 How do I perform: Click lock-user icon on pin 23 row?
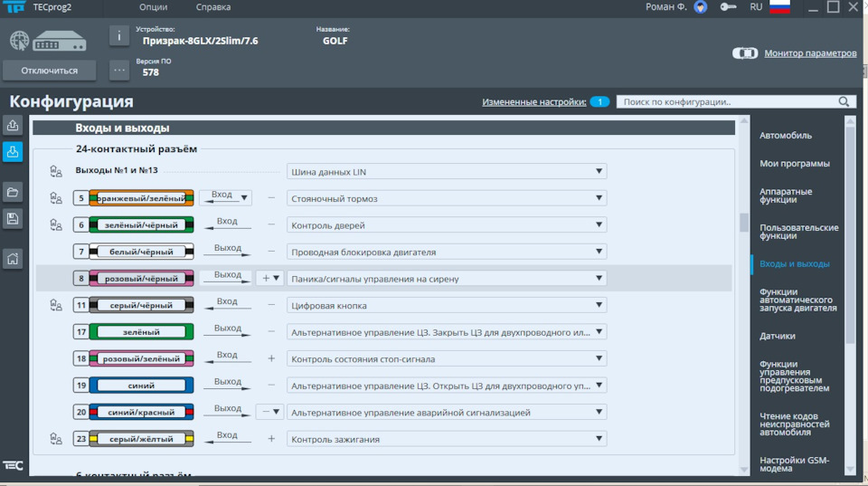[56, 438]
